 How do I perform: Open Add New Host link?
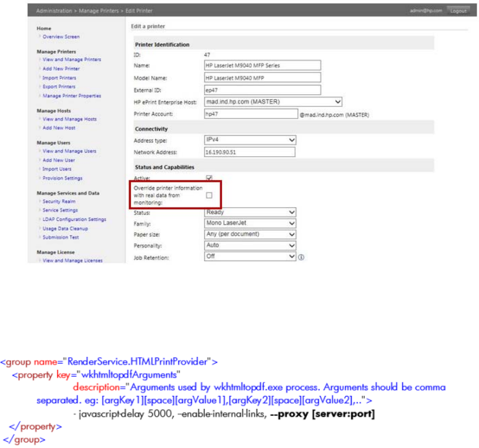point(59,128)
